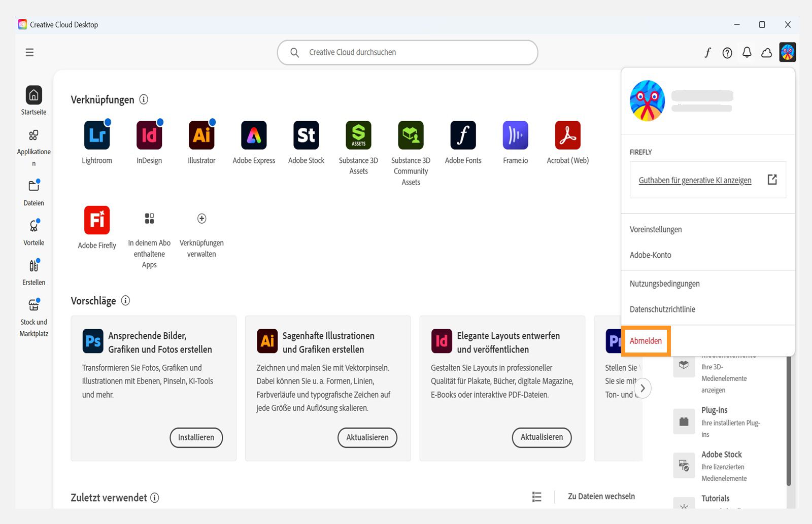
Task: Open Substance 3D Community Assets shortcut
Action: (411, 153)
